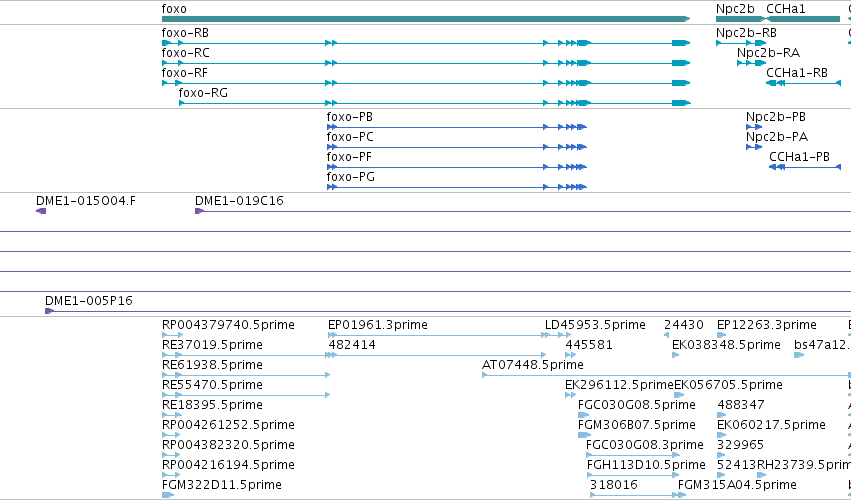Click the Npc2b gene bar
Image resolution: width=851 pixels, height=500 pixels.
[x=740, y=19]
